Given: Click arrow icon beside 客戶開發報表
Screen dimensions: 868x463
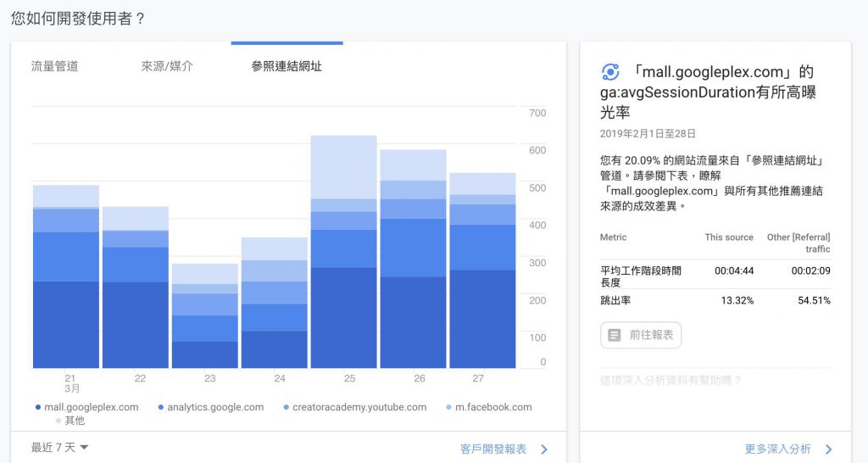Looking at the screenshot, I should (544, 449).
